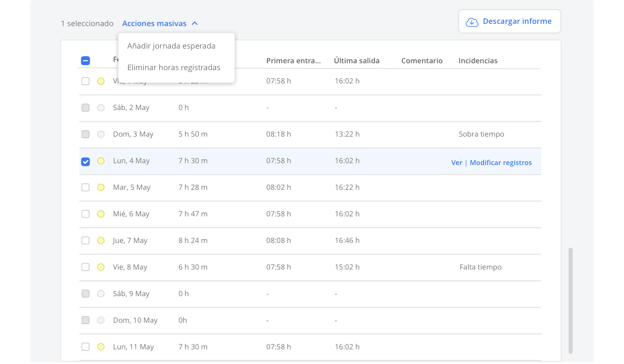Click the 16:46 h exit time
This screenshot has width=624, height=364.
pos(347,241)
